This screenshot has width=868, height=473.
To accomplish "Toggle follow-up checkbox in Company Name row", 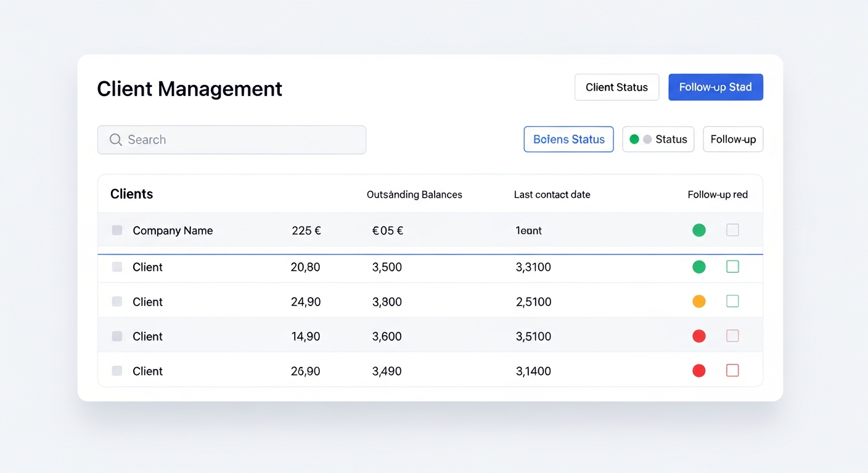I will [x=732, y=230].
